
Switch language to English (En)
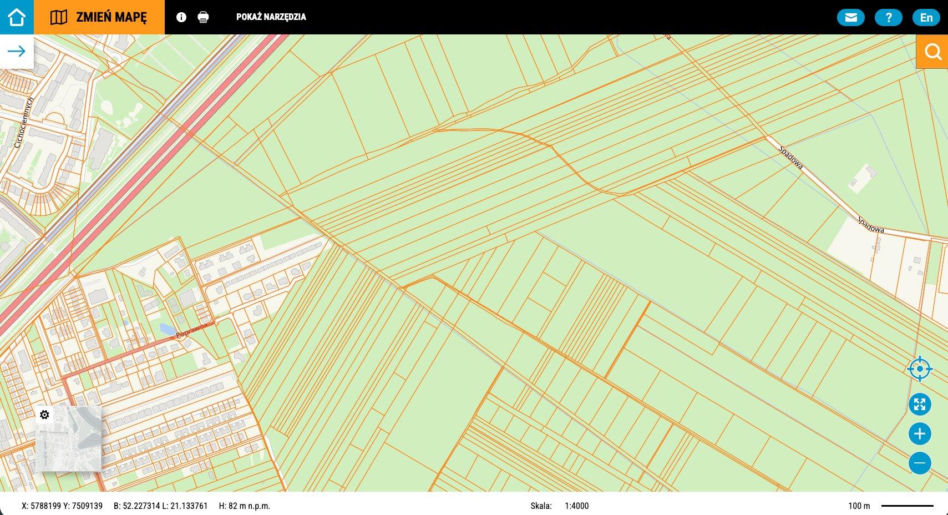pos(926,18)
